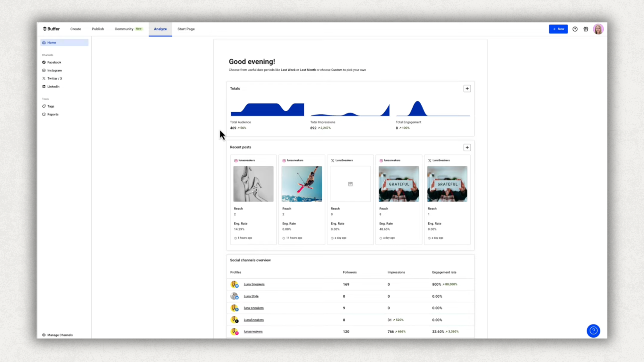644x362 pixels.
Task: Click the Impressions column header
Action: click(396, 273)
